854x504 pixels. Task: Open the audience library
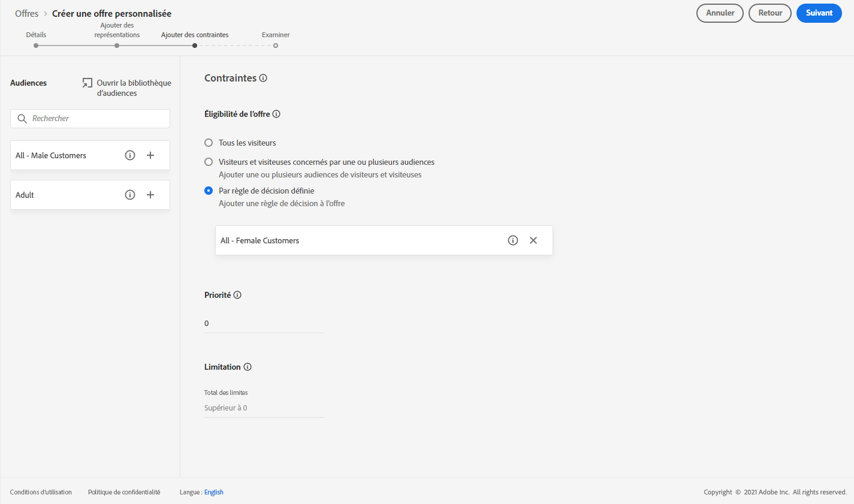point(127,87)
